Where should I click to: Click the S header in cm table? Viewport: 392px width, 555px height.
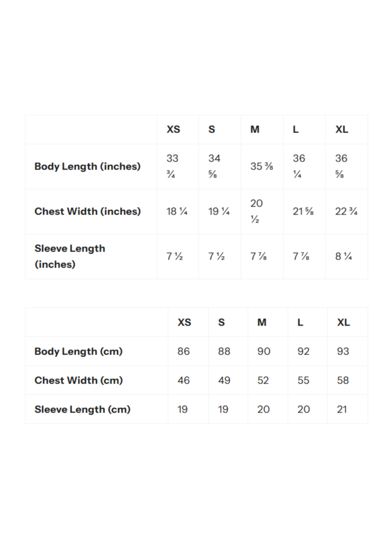(221, 322)
